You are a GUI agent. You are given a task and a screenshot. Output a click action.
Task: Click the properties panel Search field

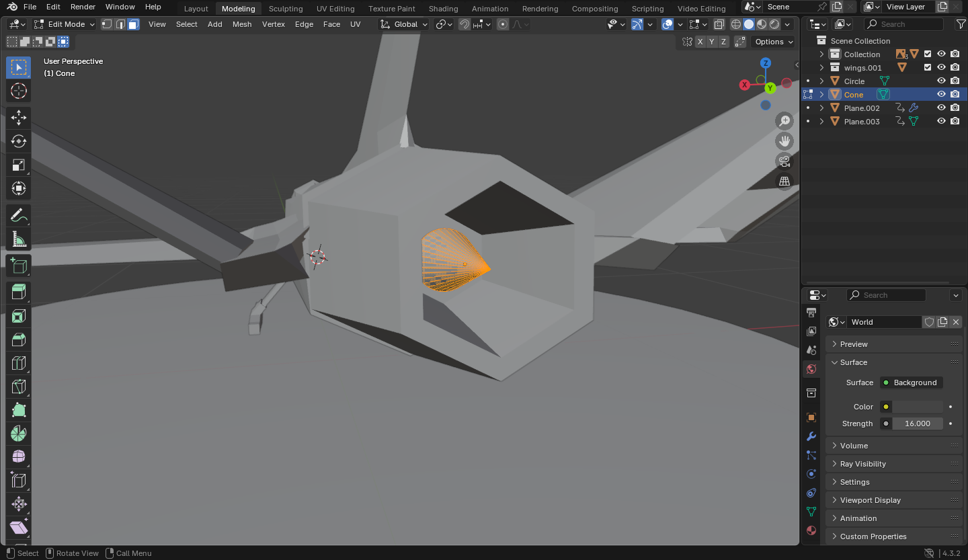pyautogui.click(x=885, y=295)
